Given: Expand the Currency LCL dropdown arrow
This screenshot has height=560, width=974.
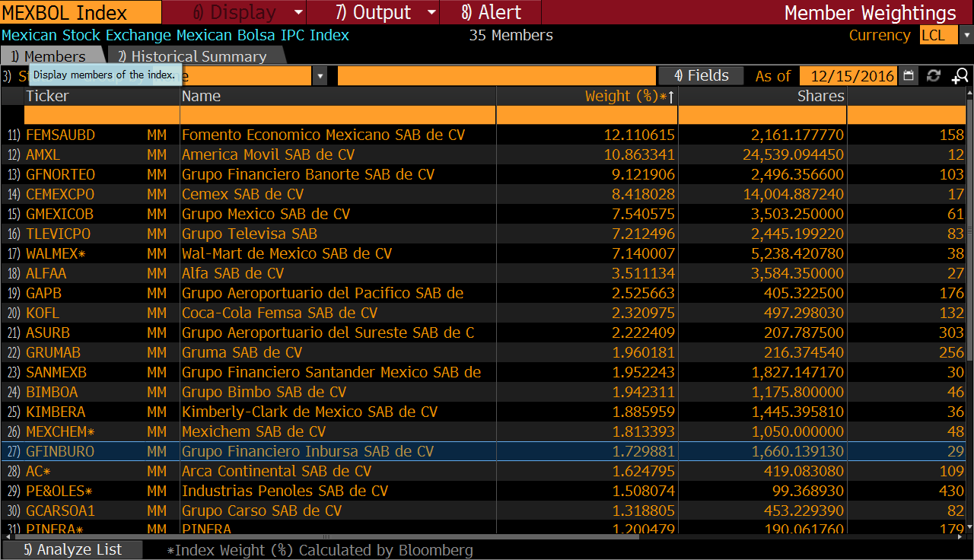Looking at the screenshot, I should click(966, 35).
